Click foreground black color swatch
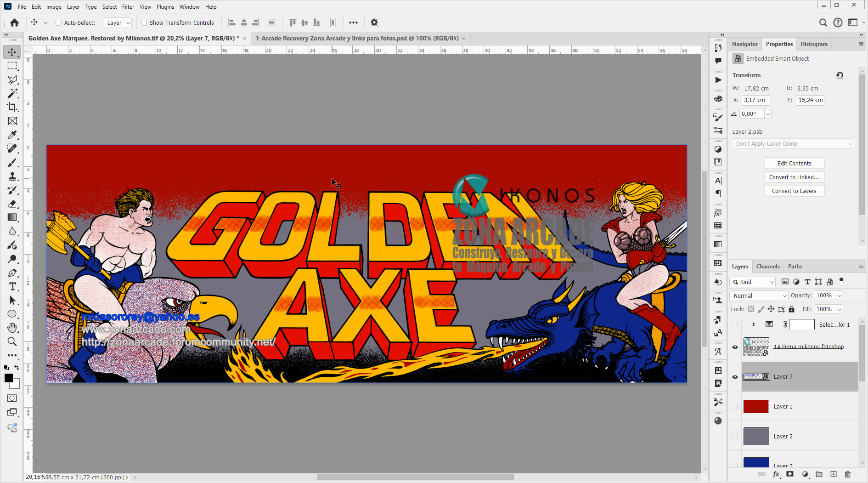The height and width of the screenshot is (483, 868). pos(9,378)
